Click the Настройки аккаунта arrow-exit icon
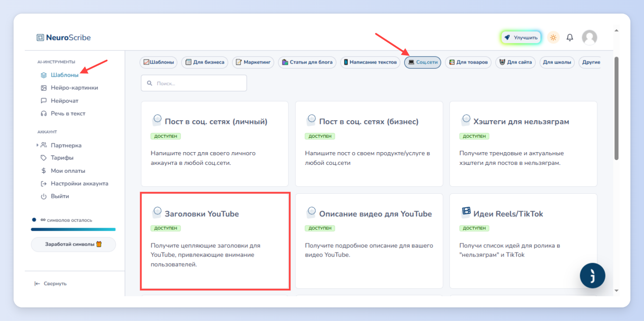Screen dimensions: 644x321 coord(44,183)
